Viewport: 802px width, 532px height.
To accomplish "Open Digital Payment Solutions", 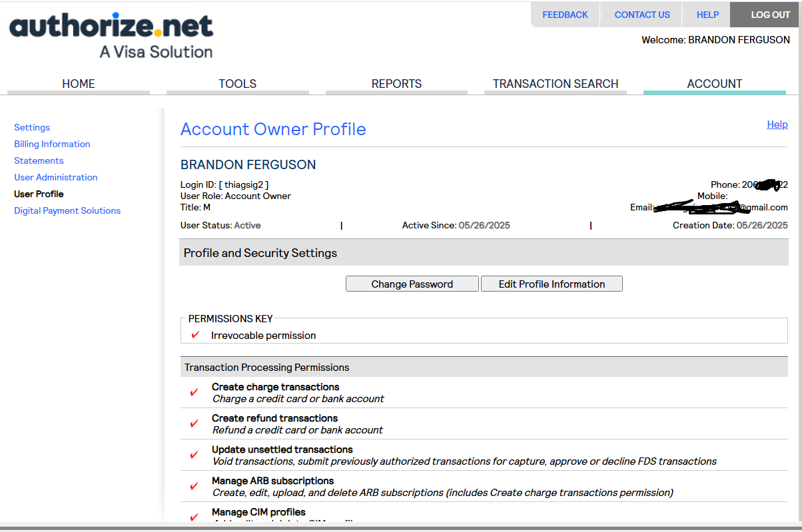I will (67, 210).
